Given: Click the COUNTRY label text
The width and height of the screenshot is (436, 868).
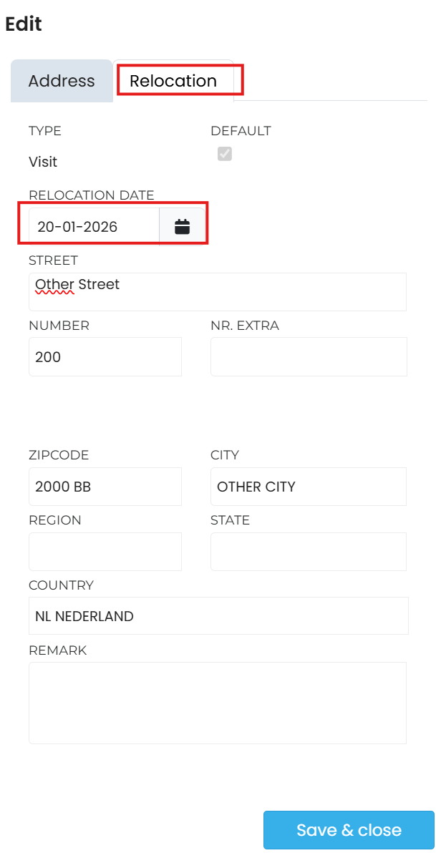Looking at the screenshot, I should tap(61, 585).
